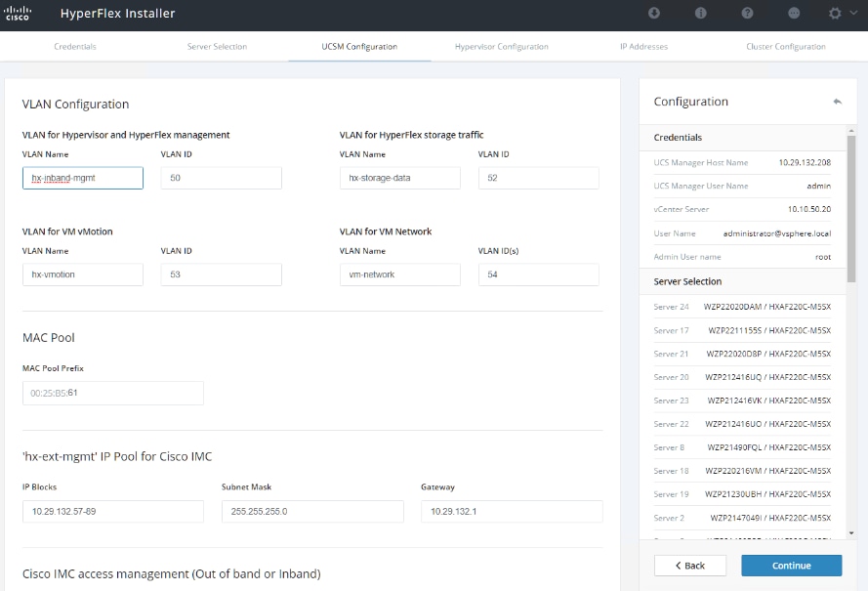Click the Continue button
This screenshot has width=868, height=591.
click(791, 566)
